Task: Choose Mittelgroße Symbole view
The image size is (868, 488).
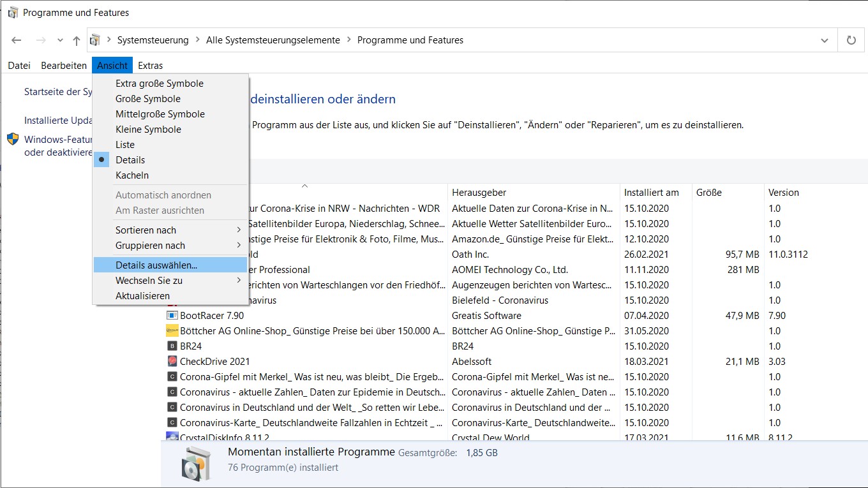Action: (170, 114)
